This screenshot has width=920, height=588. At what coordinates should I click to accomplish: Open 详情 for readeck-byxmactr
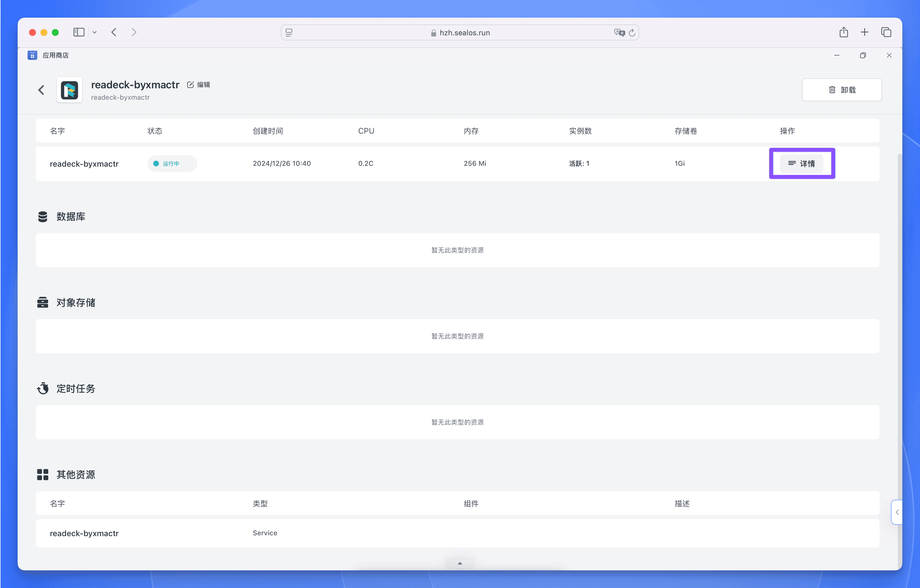(x=802, y=164)
